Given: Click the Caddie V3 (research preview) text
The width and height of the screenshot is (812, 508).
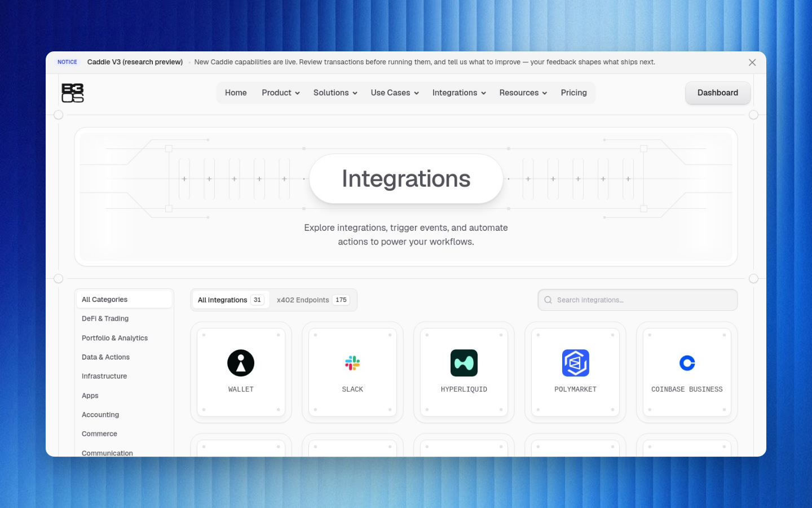Looking at the screenshot, I should [135, 62].
